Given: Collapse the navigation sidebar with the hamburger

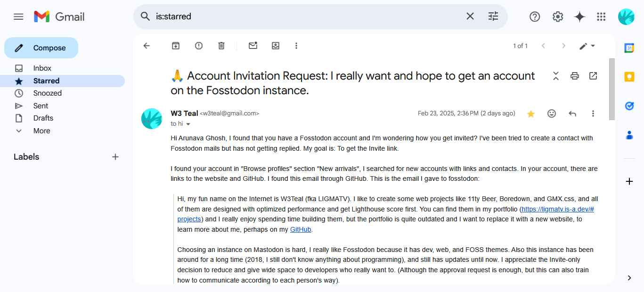Looking at the screenshot, I should pyautogui.click(x=18, y=16).
